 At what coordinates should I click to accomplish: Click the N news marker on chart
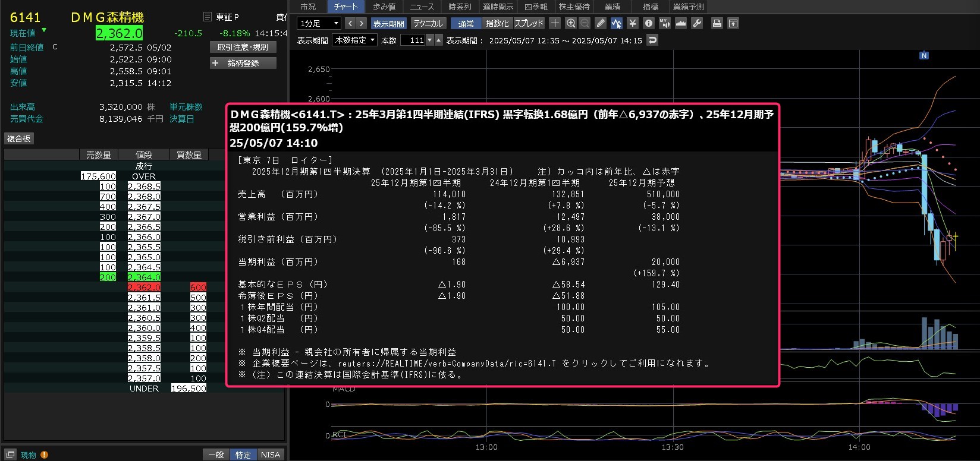(x=924, y=55)
